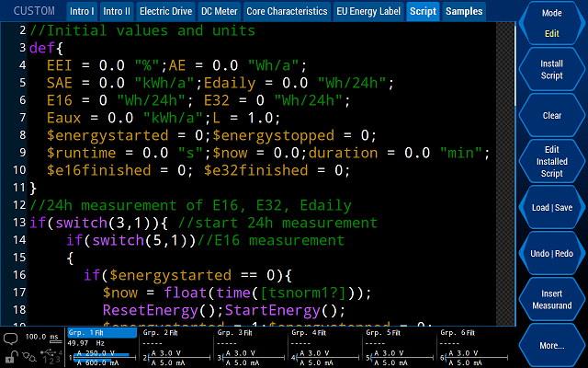Image resolution: width=588 pixels, height=368 pixels.
Task: Click the Insert Measurand button
Action: pyautogui.click(x=551, y=299)
